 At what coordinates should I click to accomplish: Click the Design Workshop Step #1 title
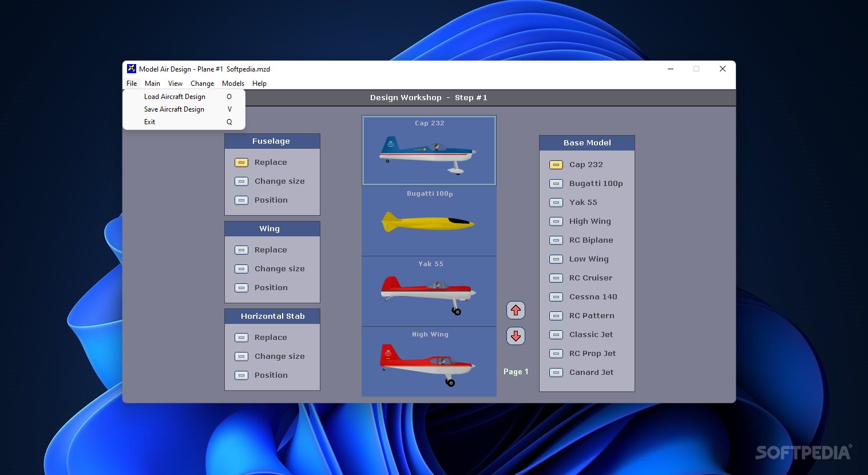point(429,98)
